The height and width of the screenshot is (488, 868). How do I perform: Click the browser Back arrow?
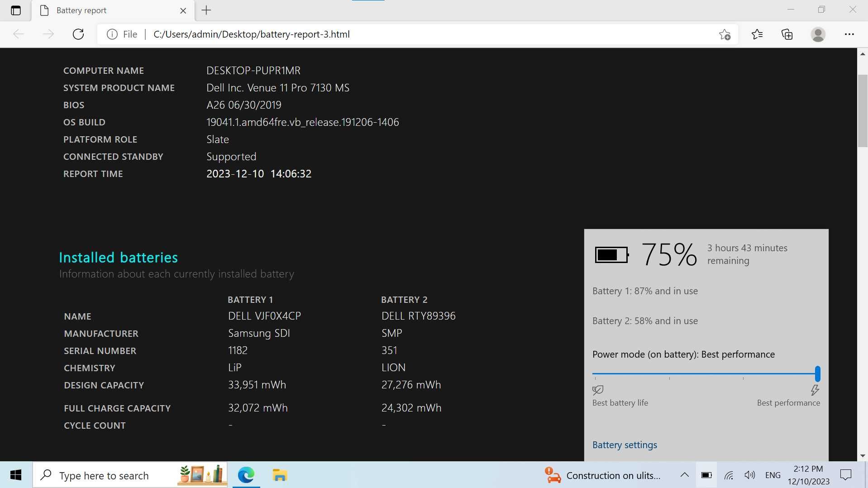tap(18, 34)
